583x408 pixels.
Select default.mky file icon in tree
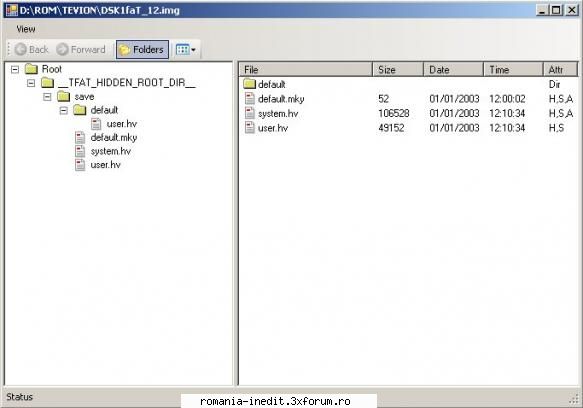click(x=80, y=138)
